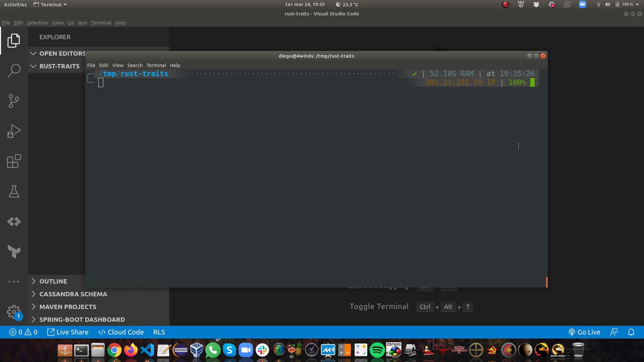Open the Extensions view icon
The height and width of the screenshot is (362, 644).
[14, 161]
